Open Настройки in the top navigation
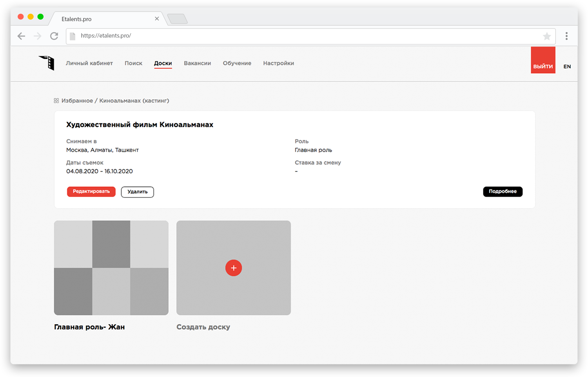The image size is (588, 377). [278, 63]
